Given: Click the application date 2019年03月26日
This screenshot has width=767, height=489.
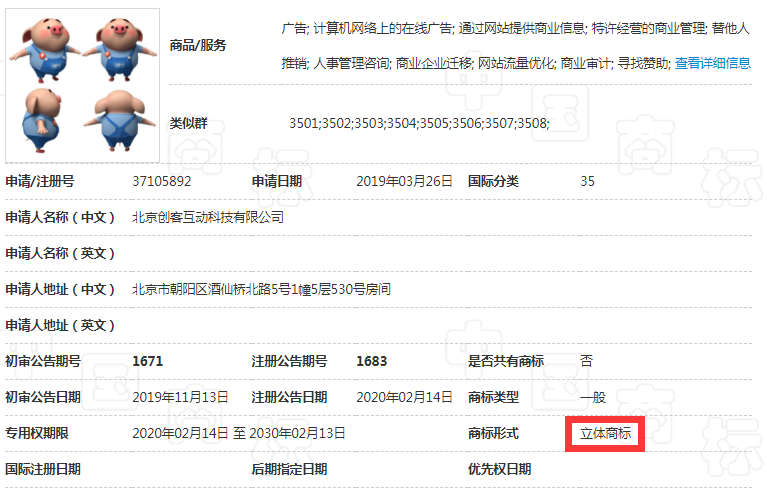Looking at the screenshot, I should (x=404, y=181).
